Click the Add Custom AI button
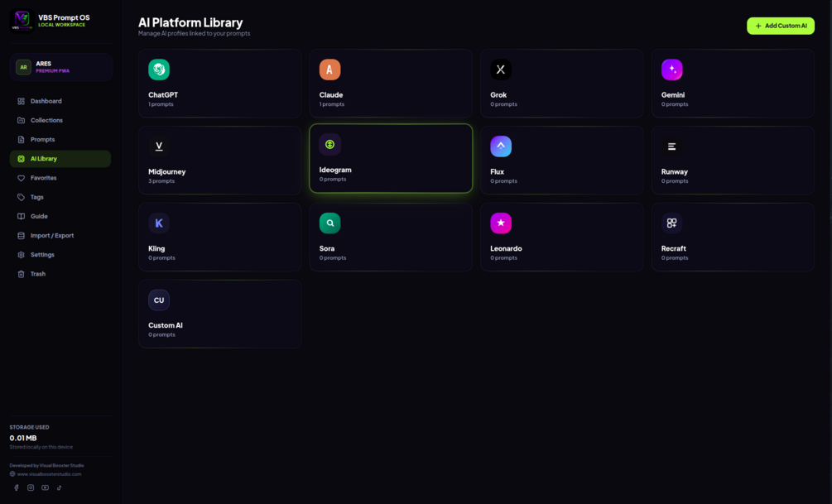 click(x=781, y=26)
